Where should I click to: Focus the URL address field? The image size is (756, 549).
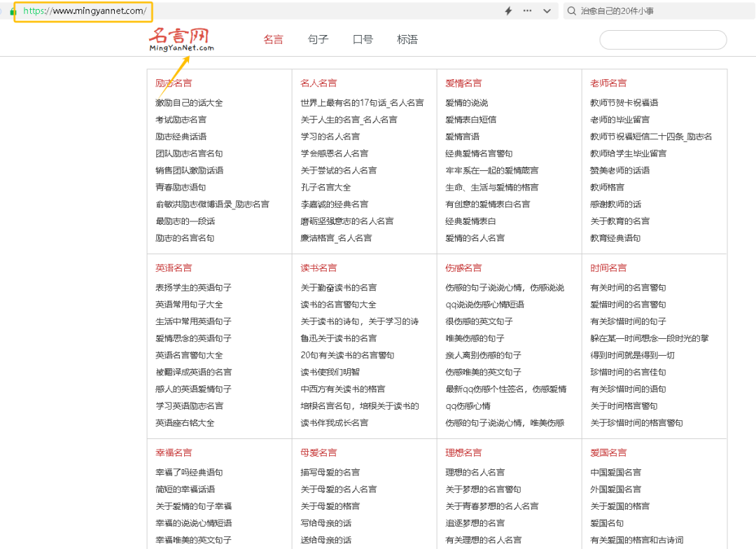click(83, 11)
